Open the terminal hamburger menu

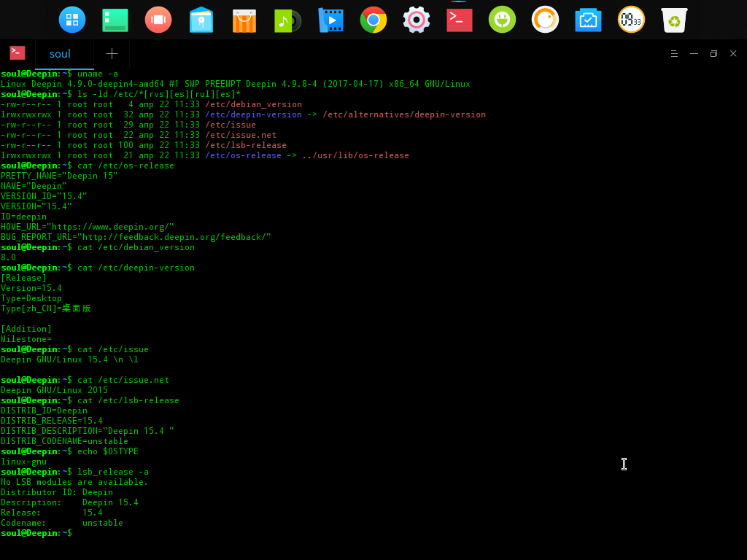coord(674,53)
